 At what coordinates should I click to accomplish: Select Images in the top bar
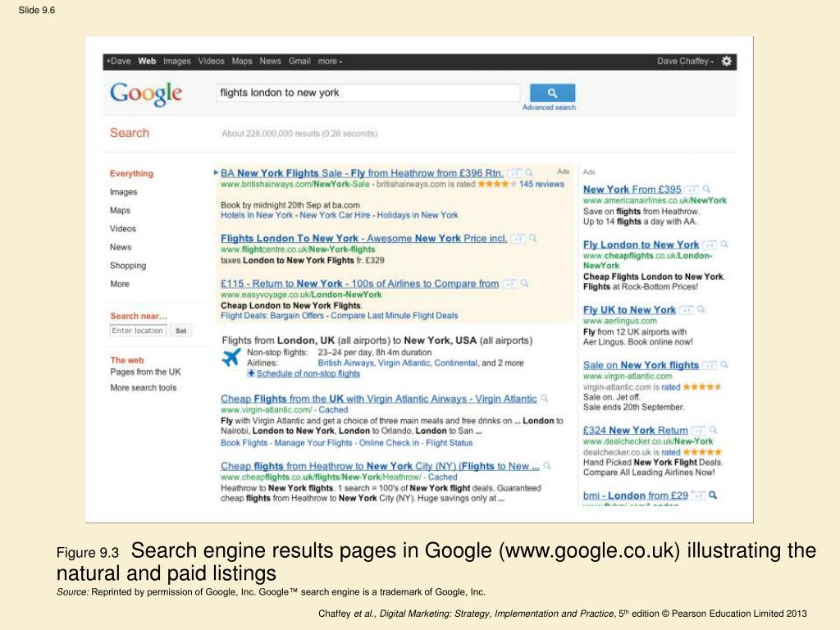177,61
